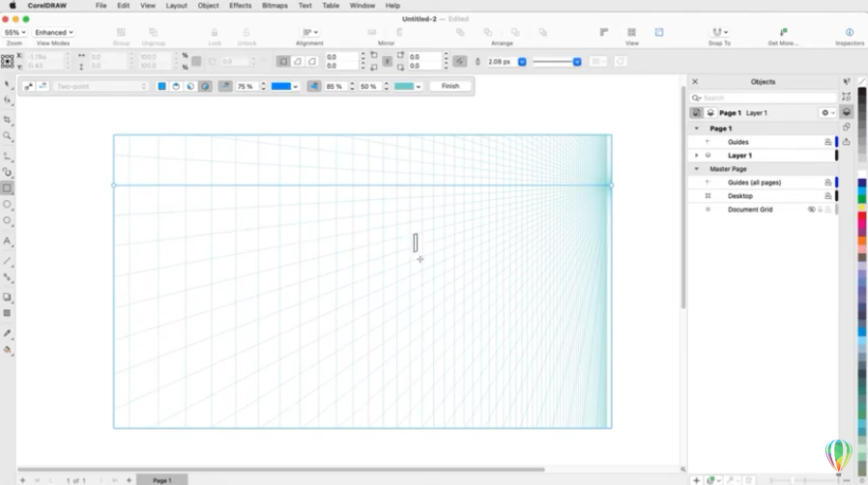This screenshot has height=485, width=868.
Task: Open the Apple menu
Action: [13, 6]
